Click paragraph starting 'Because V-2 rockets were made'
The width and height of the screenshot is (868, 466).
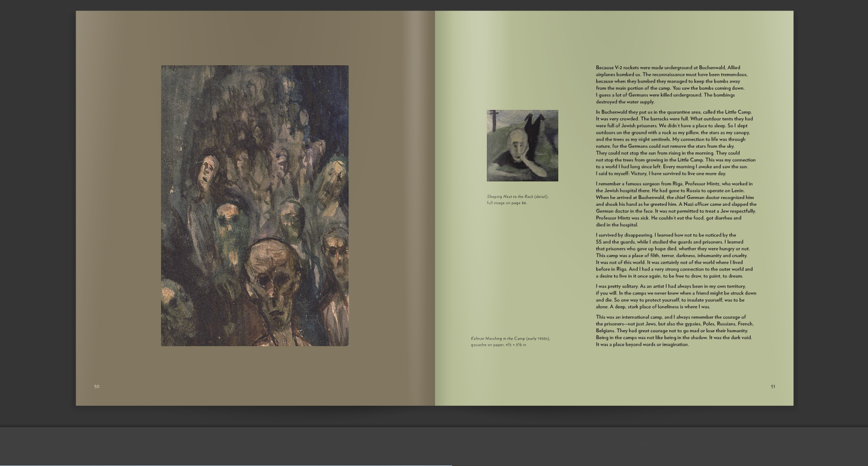672,84
